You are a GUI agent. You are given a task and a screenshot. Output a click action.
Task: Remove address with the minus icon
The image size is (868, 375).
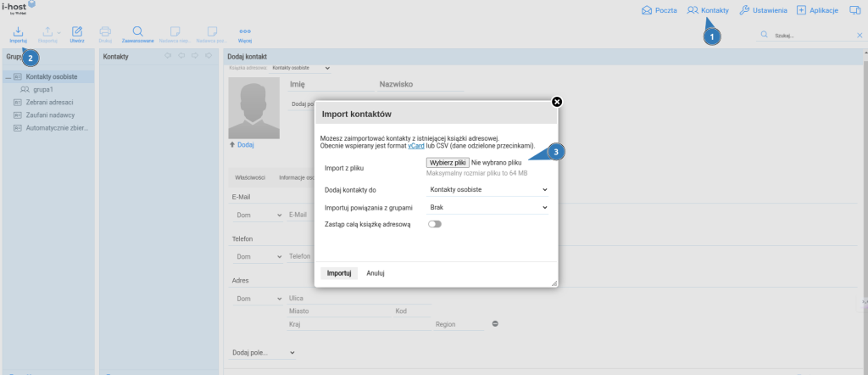495,323
